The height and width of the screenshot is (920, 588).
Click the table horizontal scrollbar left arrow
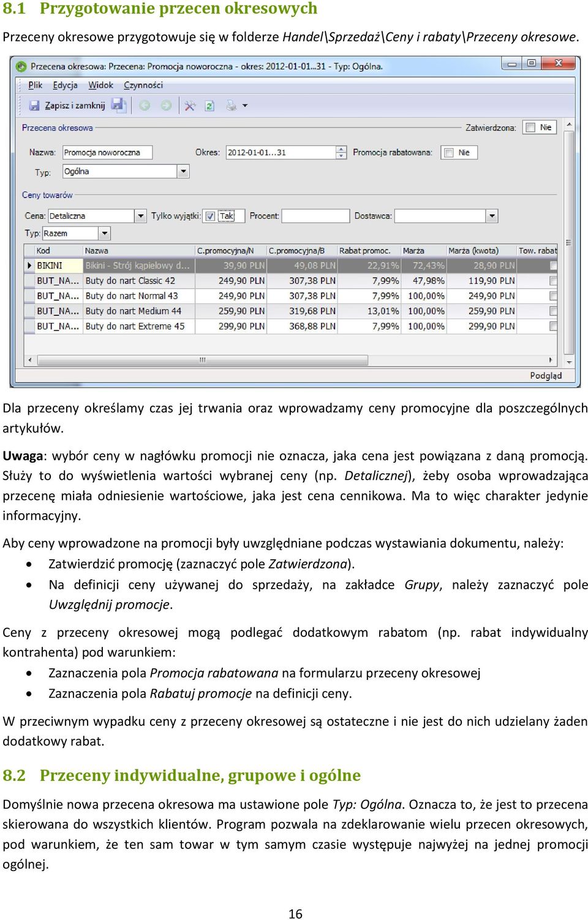(29, 360)
